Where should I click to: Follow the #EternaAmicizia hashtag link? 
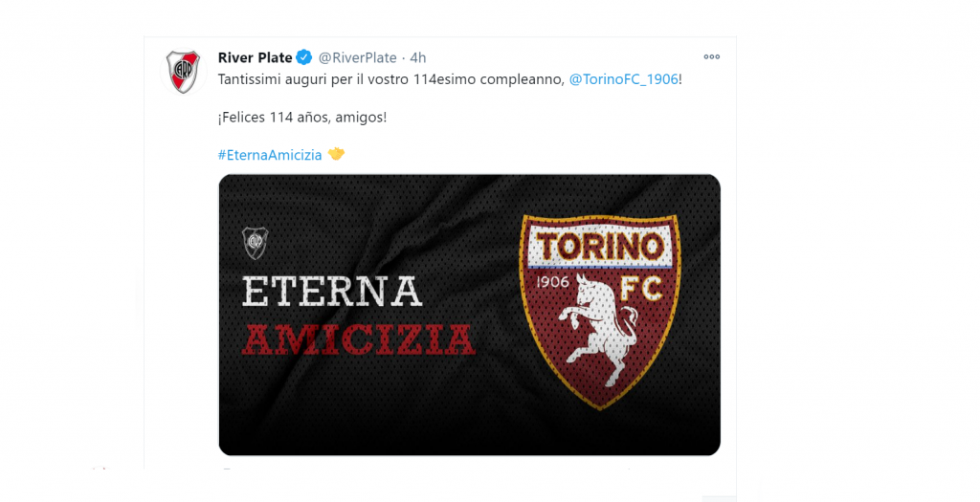point(270,154)
